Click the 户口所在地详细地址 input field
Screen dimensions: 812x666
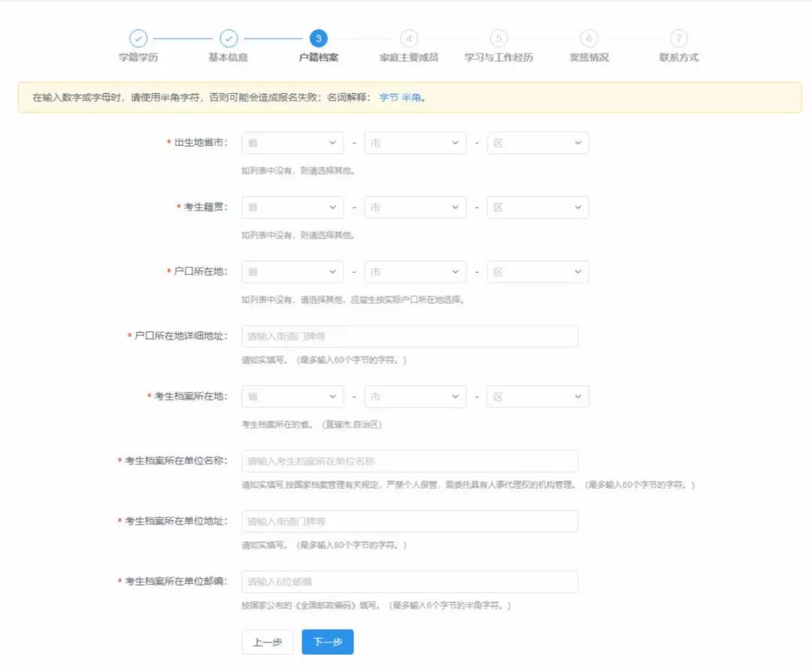[x=409, y=335]
